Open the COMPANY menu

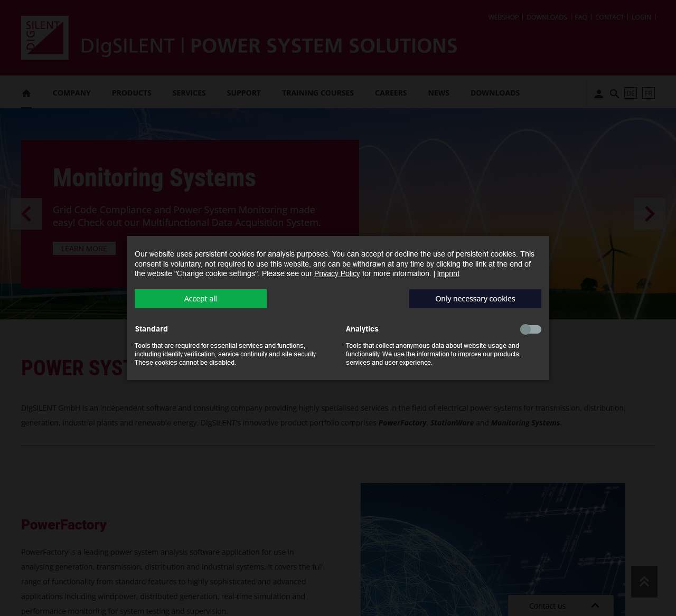click(72, 93)
